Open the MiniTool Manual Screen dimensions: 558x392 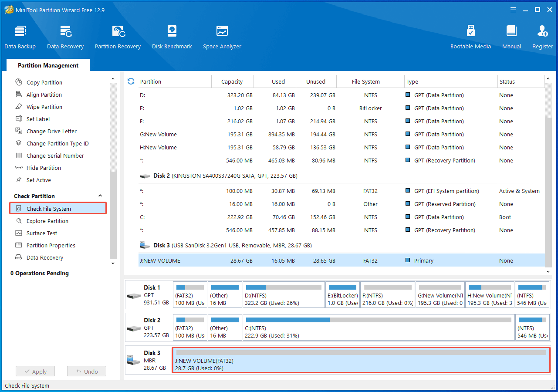point(511,36)
